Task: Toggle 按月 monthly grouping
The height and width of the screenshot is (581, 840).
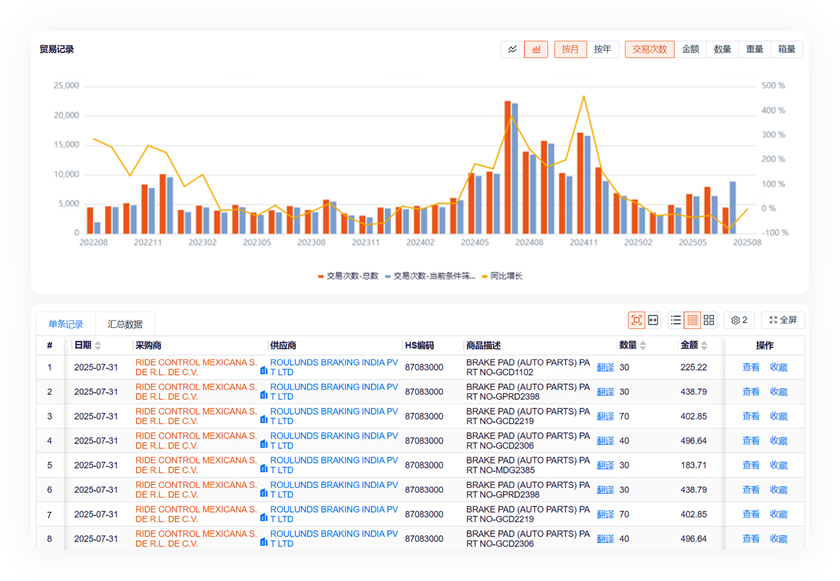Action: click(x=570, y=49)
